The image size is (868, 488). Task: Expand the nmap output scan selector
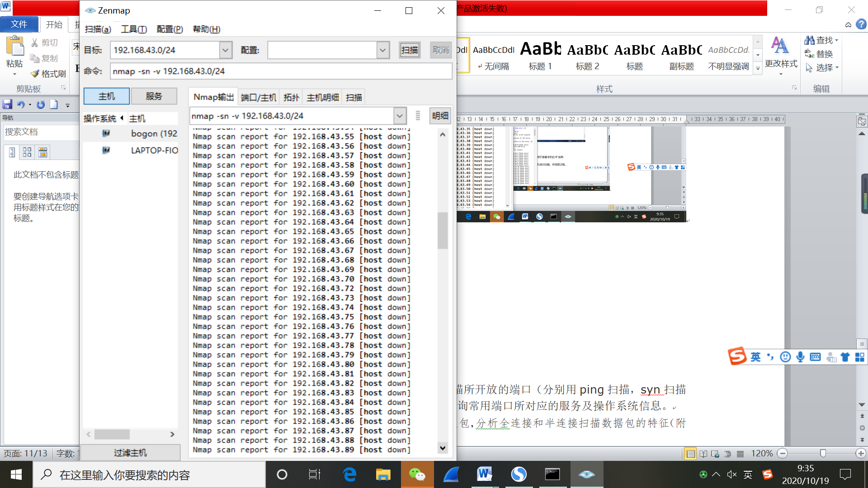tap(399, 116)
